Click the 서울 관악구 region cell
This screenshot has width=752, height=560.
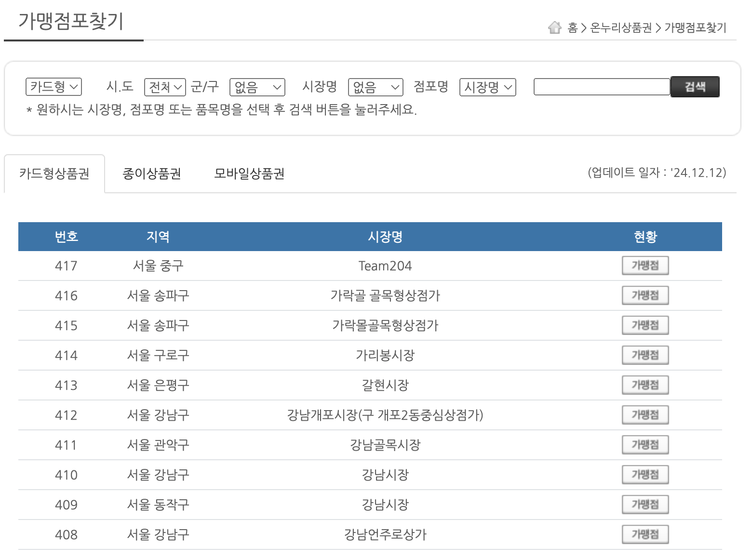coord(158,445)
